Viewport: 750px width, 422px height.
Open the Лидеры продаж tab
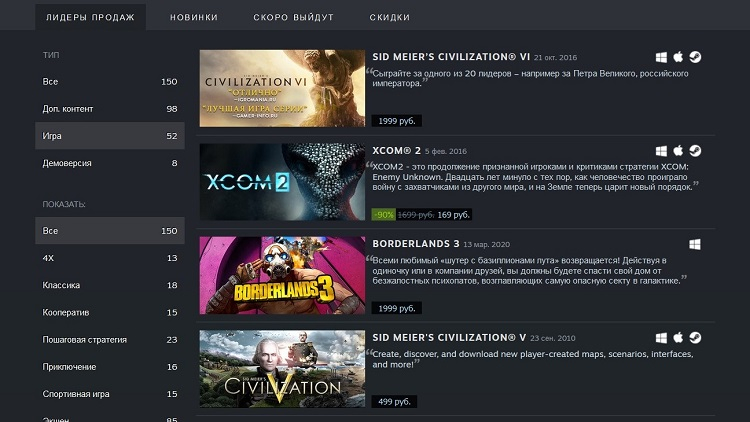click(x=90, y=17)
